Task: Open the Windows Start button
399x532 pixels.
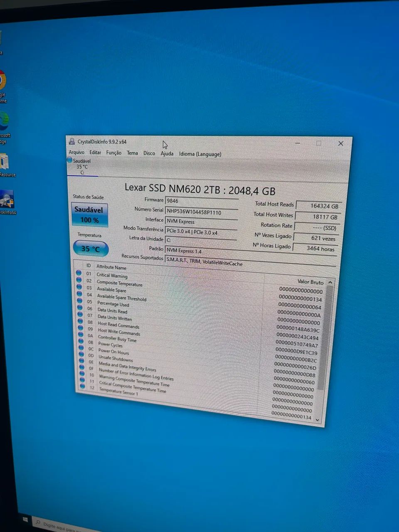Action: point(25,520)
